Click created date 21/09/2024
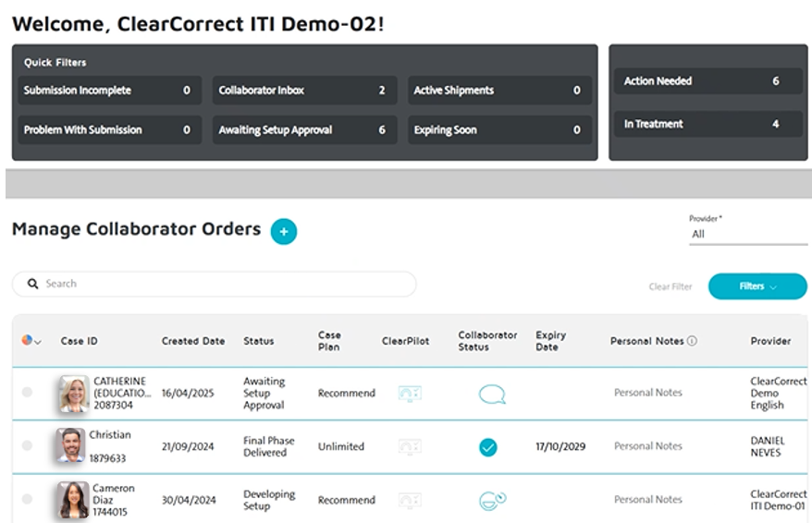This screenshot has height=523, width=812. pos(188,446)
